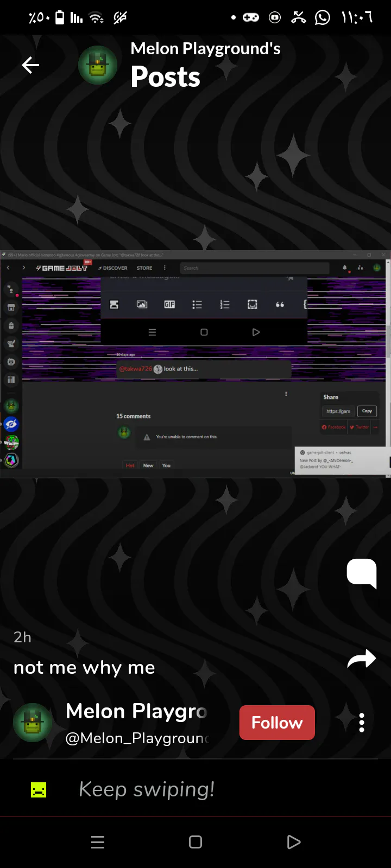Go back using the header arrow
Viewport: 391px width, 868px height.
tap(30, 66)
